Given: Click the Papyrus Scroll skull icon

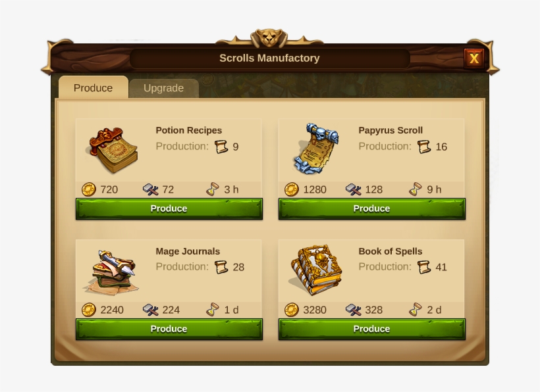Looking at the screenshot, I should click(x=316, y=149).
